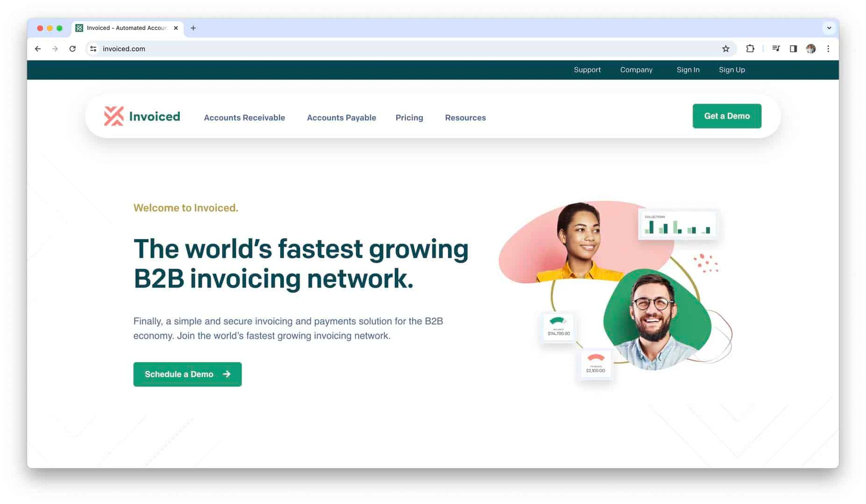Open the Resources menu

(x=465, y=118)
